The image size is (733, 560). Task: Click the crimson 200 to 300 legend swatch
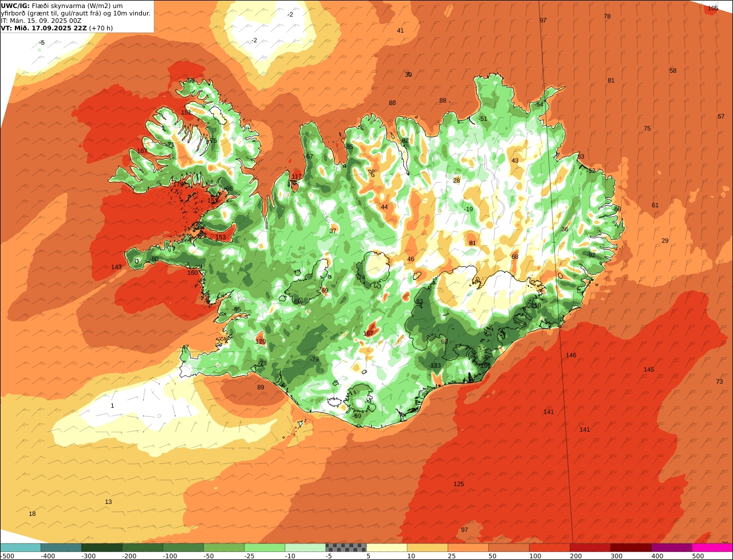click(x=590, y=547)
